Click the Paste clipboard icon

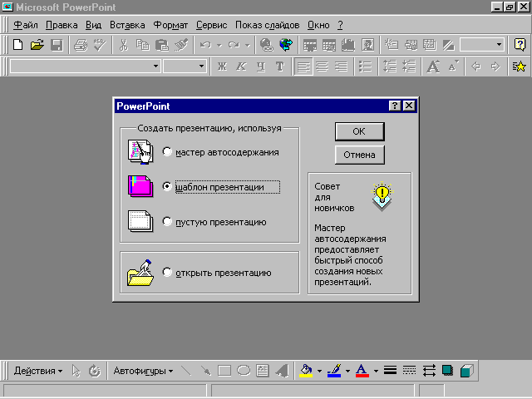[162, 45]
